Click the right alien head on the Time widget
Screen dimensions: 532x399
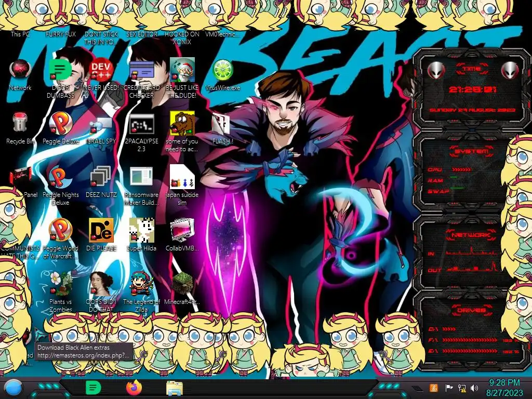tap(510, 71)
